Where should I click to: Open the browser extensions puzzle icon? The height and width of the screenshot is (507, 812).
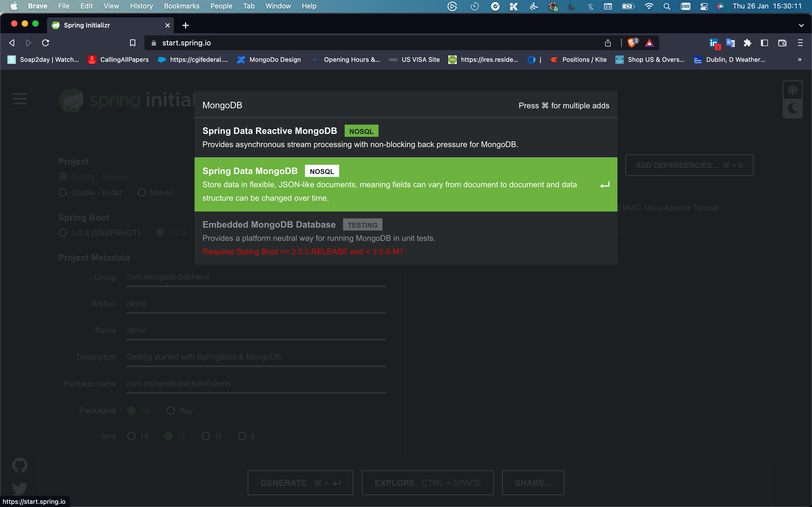(x=747, y=43)
